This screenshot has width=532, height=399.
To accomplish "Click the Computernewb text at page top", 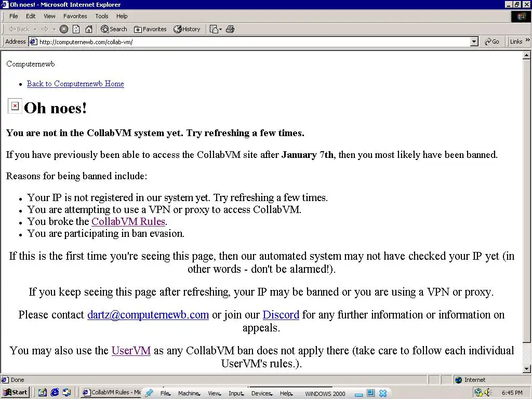I will (x=31, y=64).
